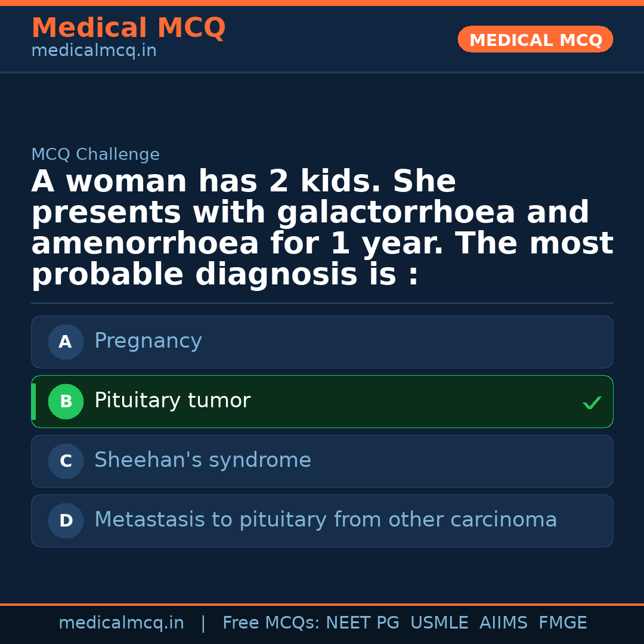Click USMLE in the footer
The width and height of the screenshot is (644, 644).
pos(439,623)
